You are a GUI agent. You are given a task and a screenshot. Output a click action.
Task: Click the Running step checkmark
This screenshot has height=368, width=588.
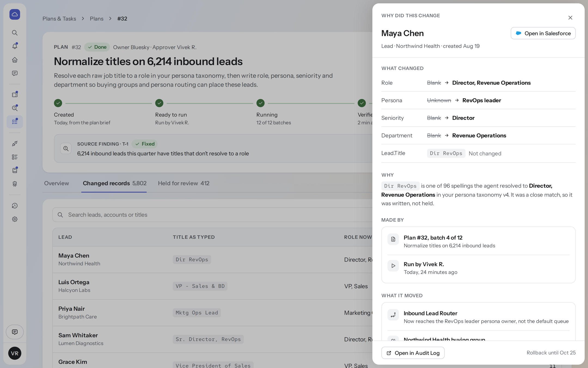click(x=261, y=103)
